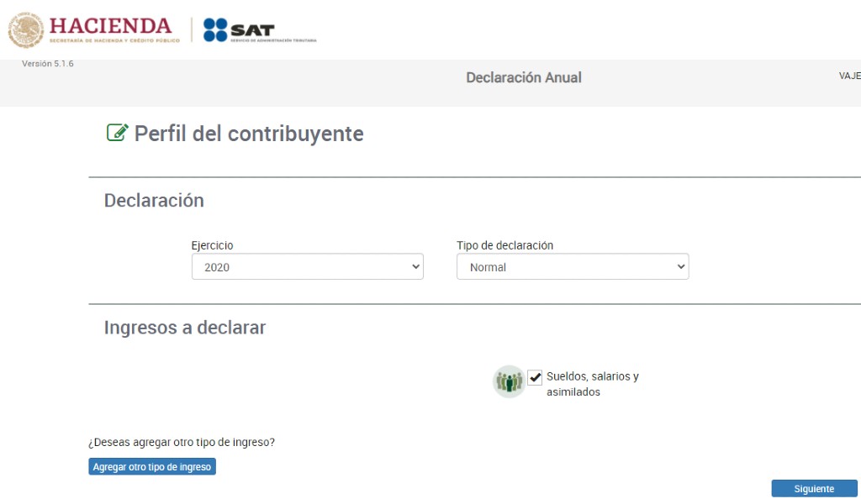The image size is (861, 504).
Task: Click the Ingresos a declarar section heading
Action: pos(184,328)
